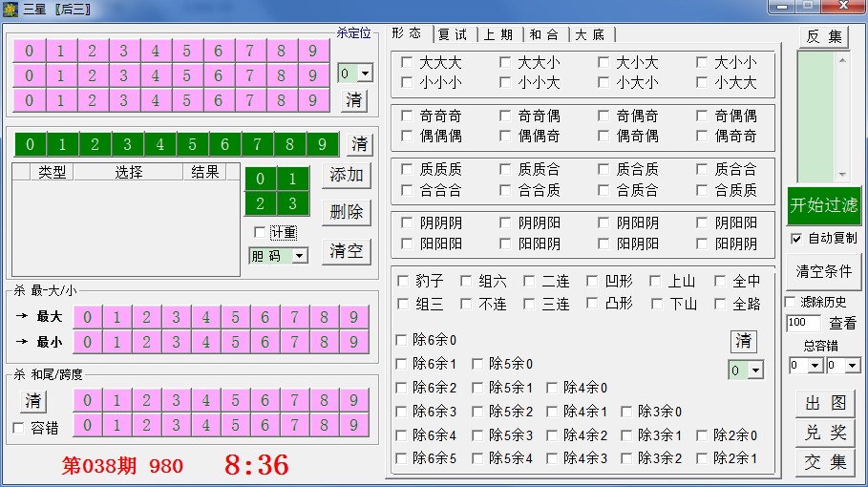Click 清 button in 杀和尾/跨度 section
The height and width of the screenshot is (487, 868).
(33, 400)
